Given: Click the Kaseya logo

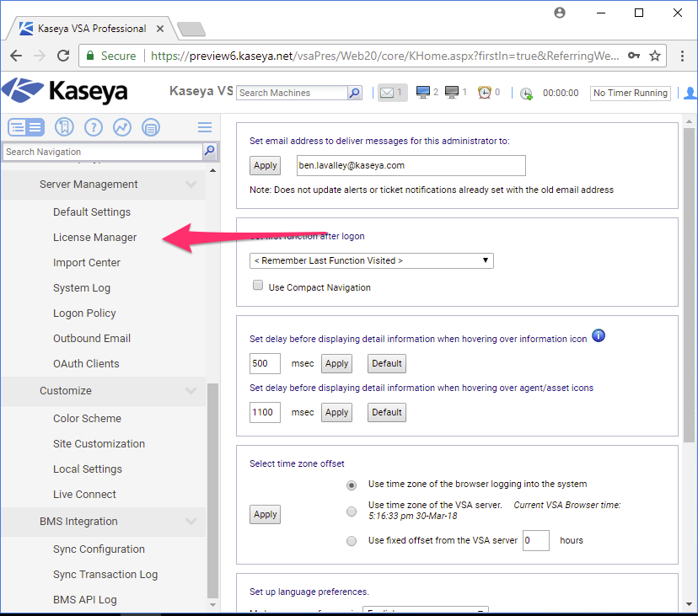Looking at the screenshot, I should coord(65,91).
